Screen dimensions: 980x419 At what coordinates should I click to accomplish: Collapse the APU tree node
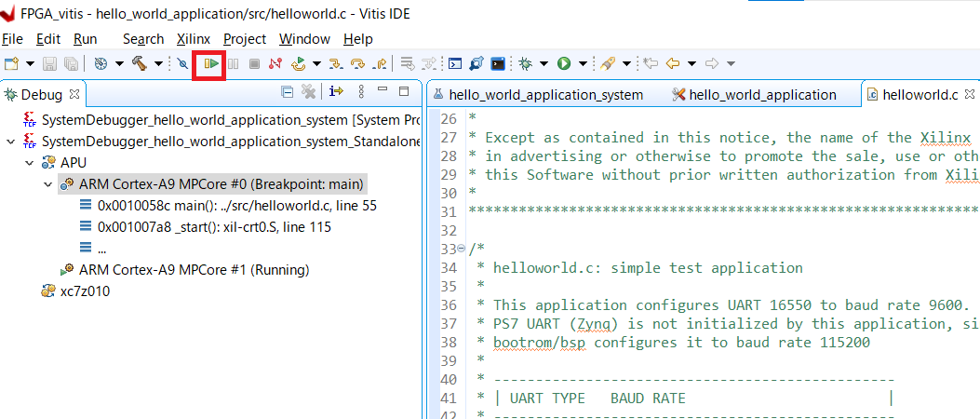click(x=29, y=163)
